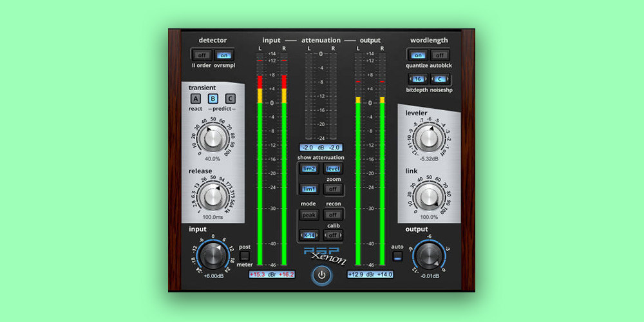Show lim1 attenuation
The height and width of the screenshot is (322, 644).
(x=309, y=189)
